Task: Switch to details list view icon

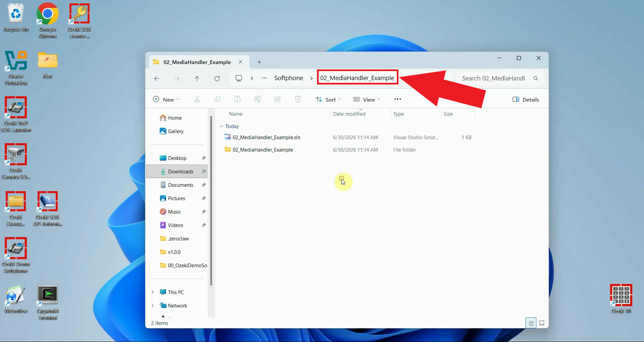Action: pos(531,323)
